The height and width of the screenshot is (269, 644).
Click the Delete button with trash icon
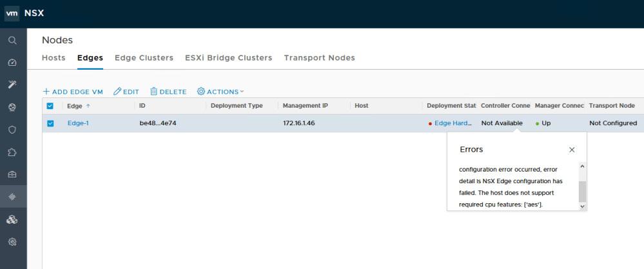click(168, 92)
